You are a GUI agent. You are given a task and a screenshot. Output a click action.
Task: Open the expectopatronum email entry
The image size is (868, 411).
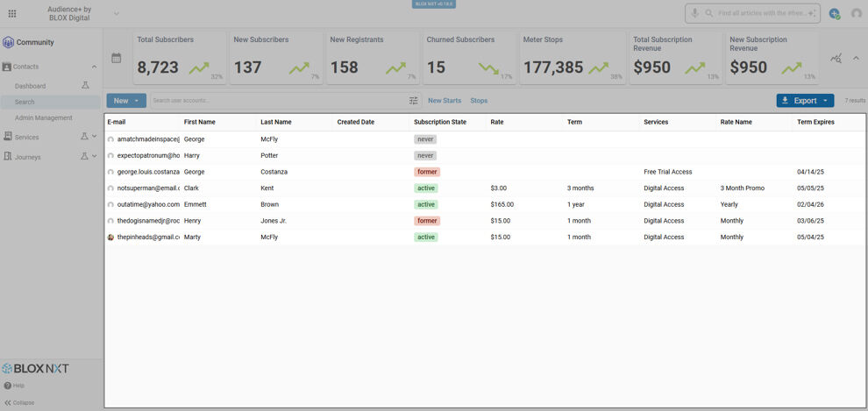tap(148, 155)
